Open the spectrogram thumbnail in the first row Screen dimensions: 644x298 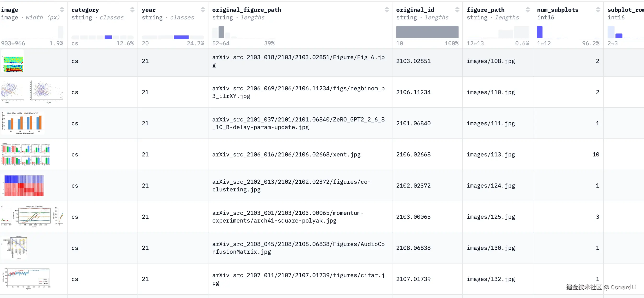pyautogui.click(x=12, y=62)
